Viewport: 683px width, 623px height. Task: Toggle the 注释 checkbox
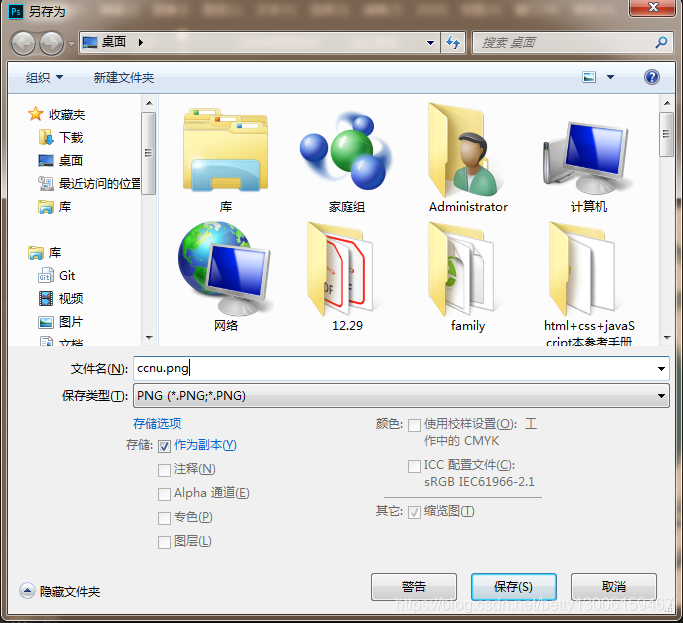coord(164,470)
